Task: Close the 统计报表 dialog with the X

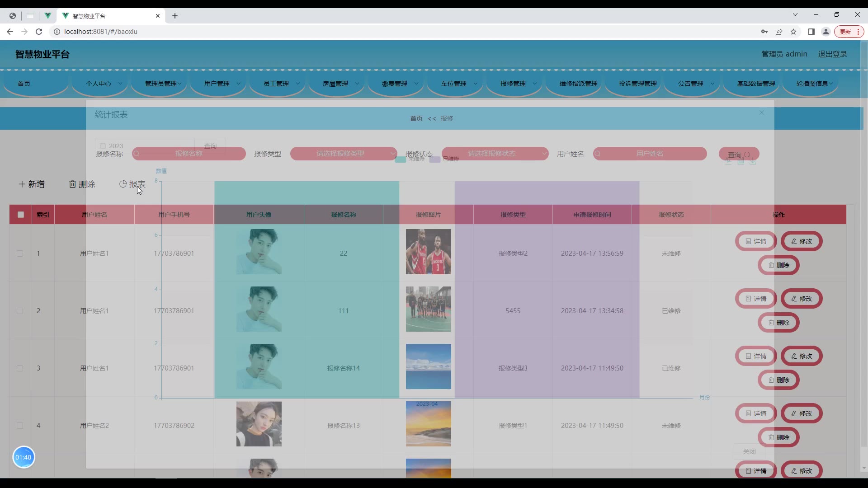Action: [762, 113]
